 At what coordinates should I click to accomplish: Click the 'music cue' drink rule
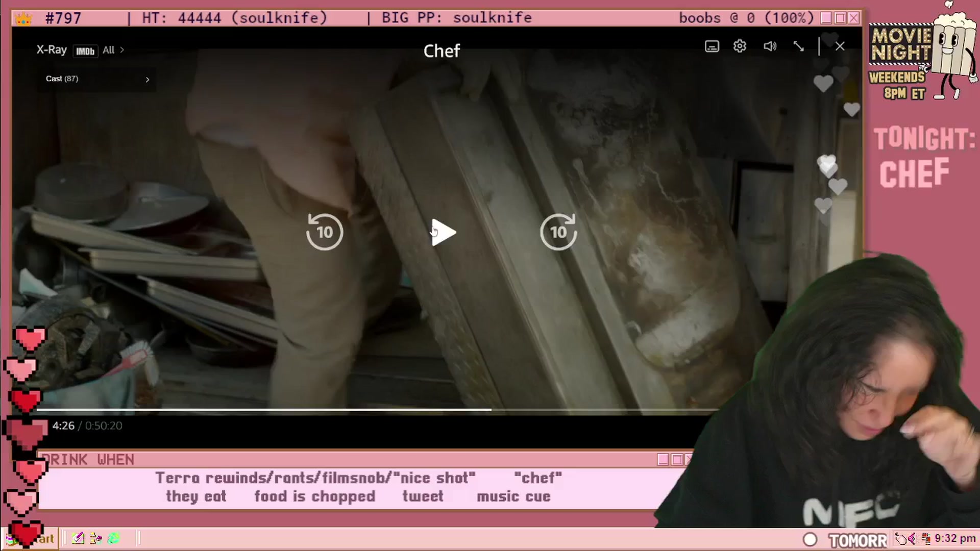[513, 496]
